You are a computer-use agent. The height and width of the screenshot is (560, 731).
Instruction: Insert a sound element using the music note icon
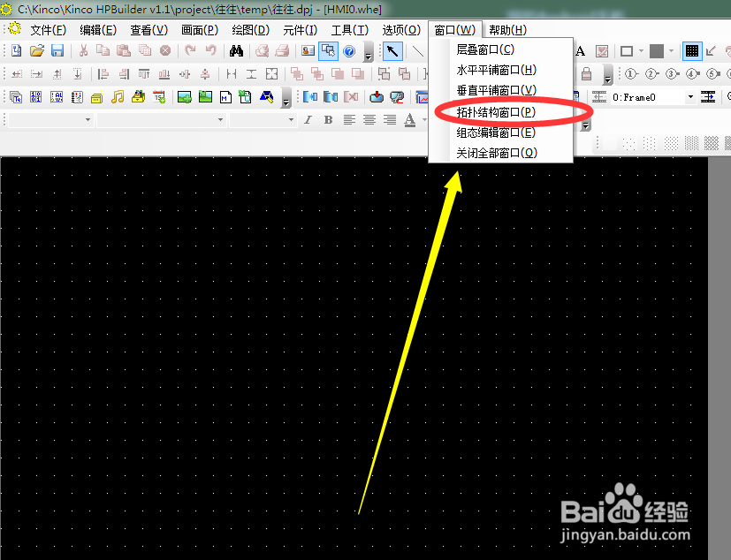tap(116, 97)
